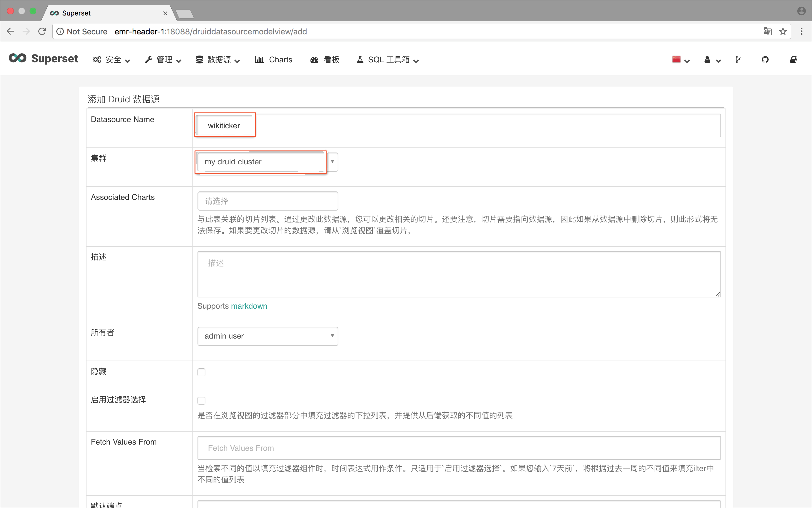Open the 管理 management menu

click(x=162, y=60)
